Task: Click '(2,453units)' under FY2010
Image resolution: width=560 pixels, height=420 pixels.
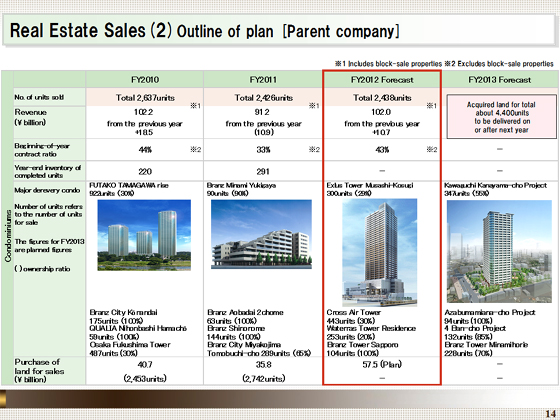Action: 145,378
